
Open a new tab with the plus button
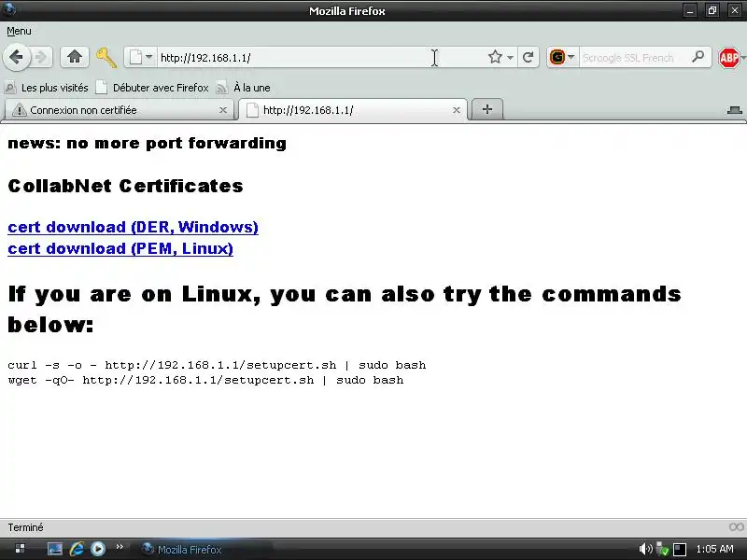point(486,109)
